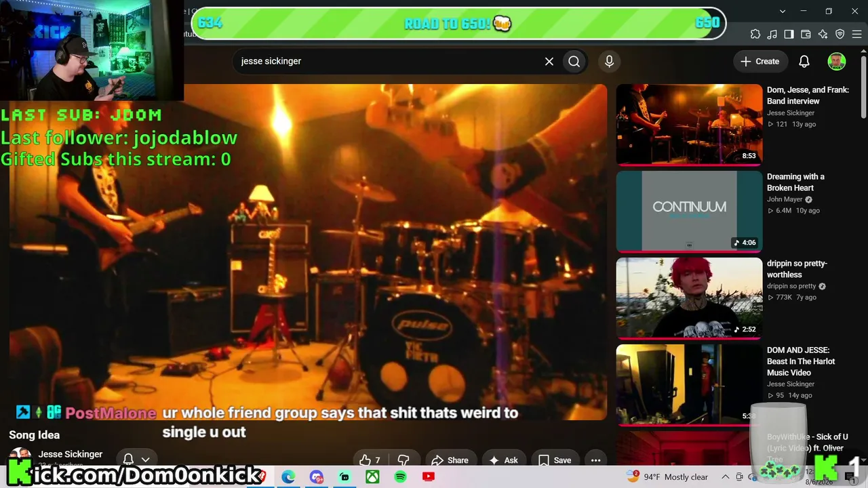The image size is (868, 488).
Task: Share the Song Idea video
Action: click(450, 460)
